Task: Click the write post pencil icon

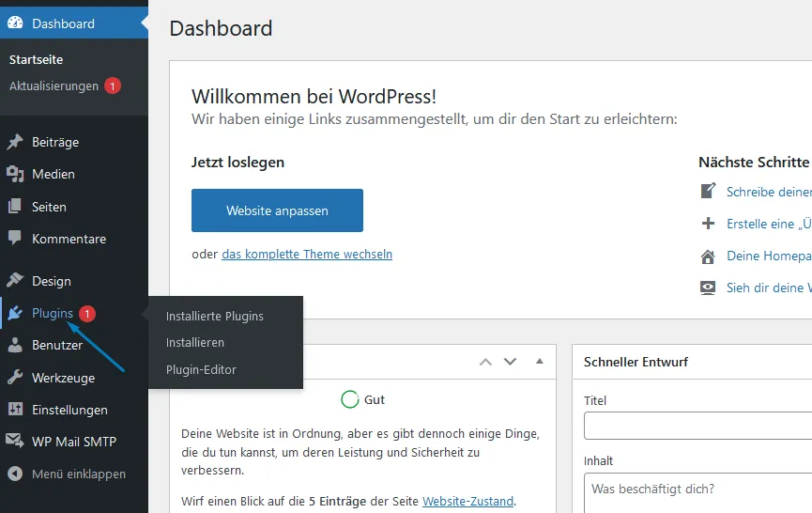Action: 708,191
